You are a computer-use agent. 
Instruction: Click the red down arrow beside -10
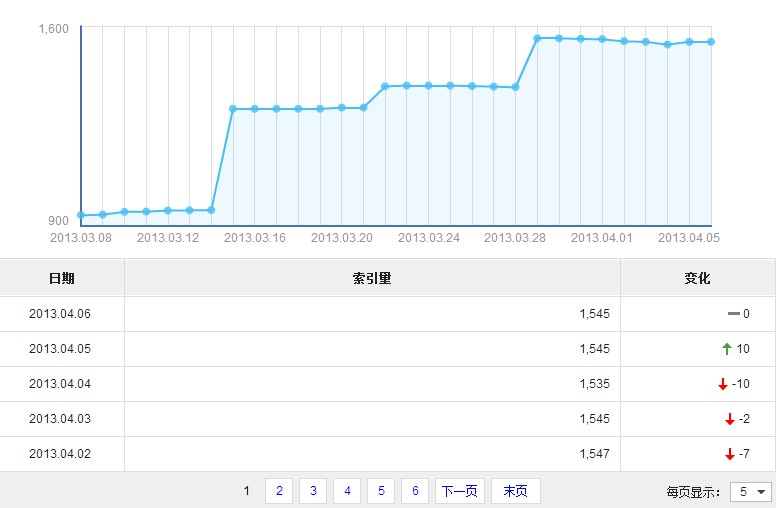coord(722,384)
